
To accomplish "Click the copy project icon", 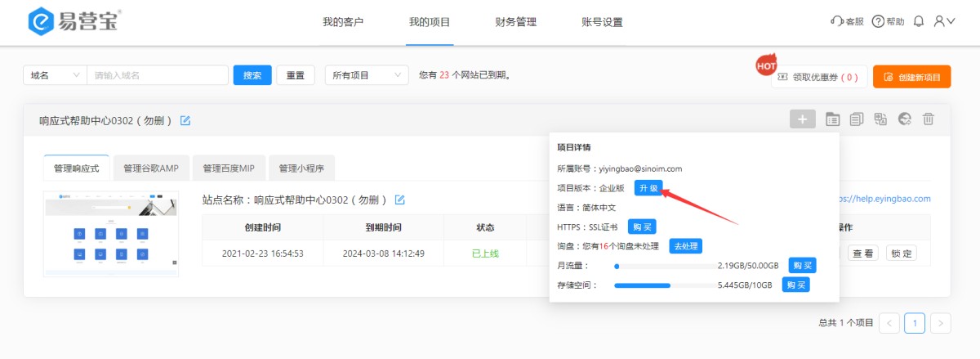I will point(857,119).
